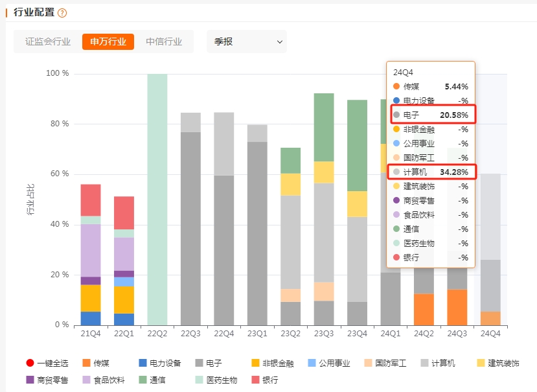
Task: Toggle 电力设备 legend item
Action: [159, 363]
